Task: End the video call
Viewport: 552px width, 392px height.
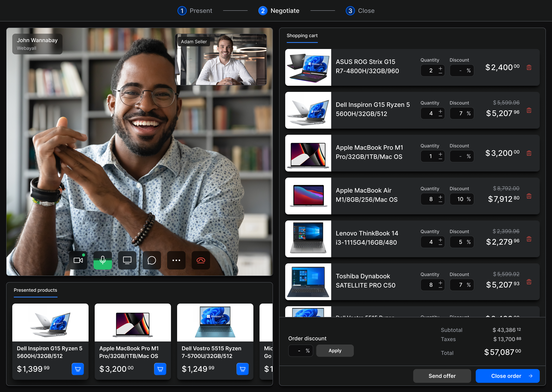Action: tap(201, 260)
